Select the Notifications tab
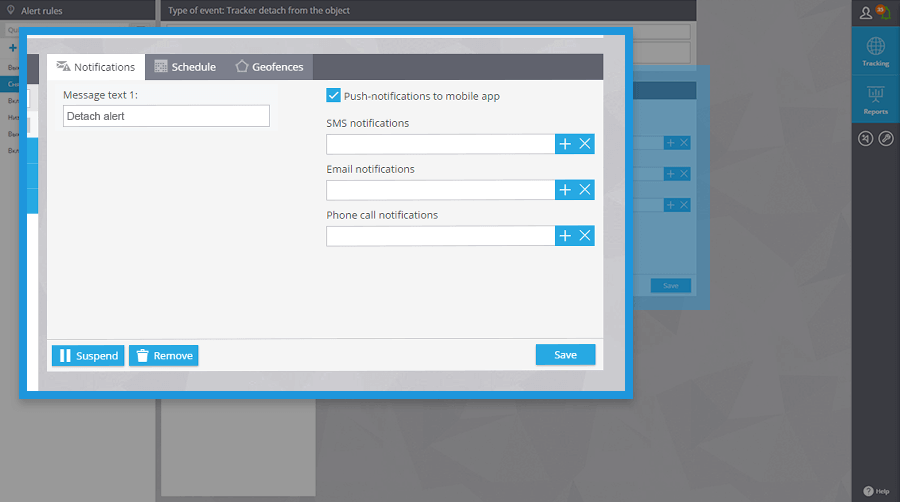 [96, 67]
